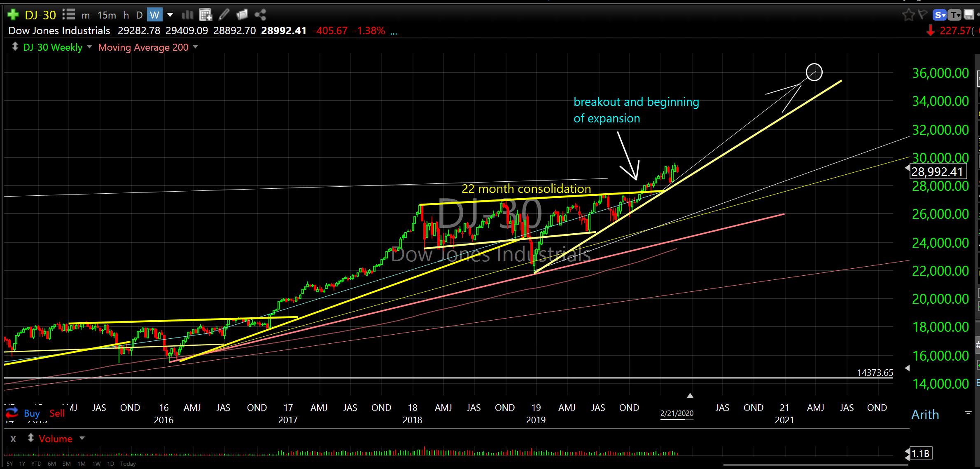The image size is (980, 469).
Task: Click the green plus add-indicator icon
Action: coord(13,15)
